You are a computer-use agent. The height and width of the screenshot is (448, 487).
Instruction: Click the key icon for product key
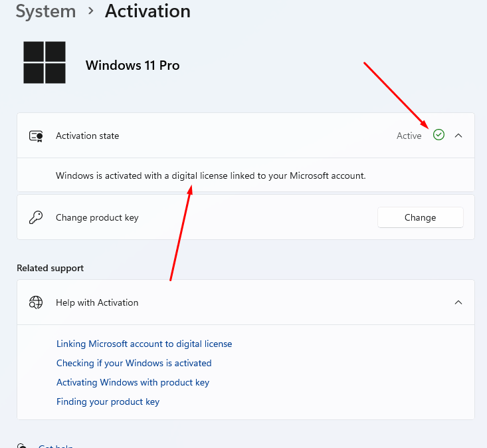point(36,217)
